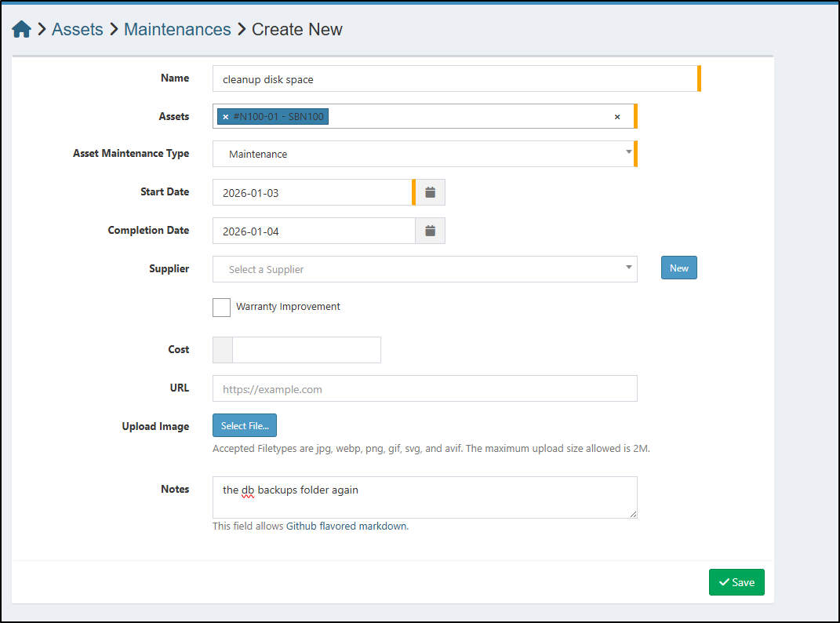Click the Completion Date text field

coord(312,231)
